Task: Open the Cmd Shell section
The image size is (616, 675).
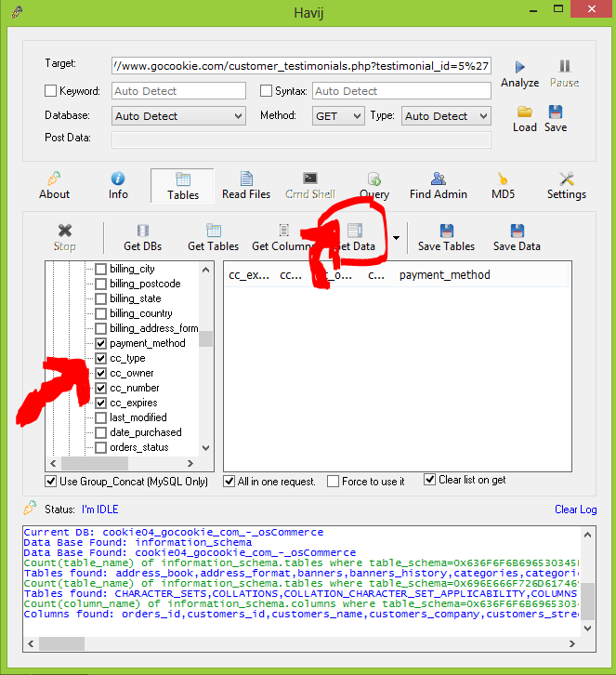Action: point(310,186)
